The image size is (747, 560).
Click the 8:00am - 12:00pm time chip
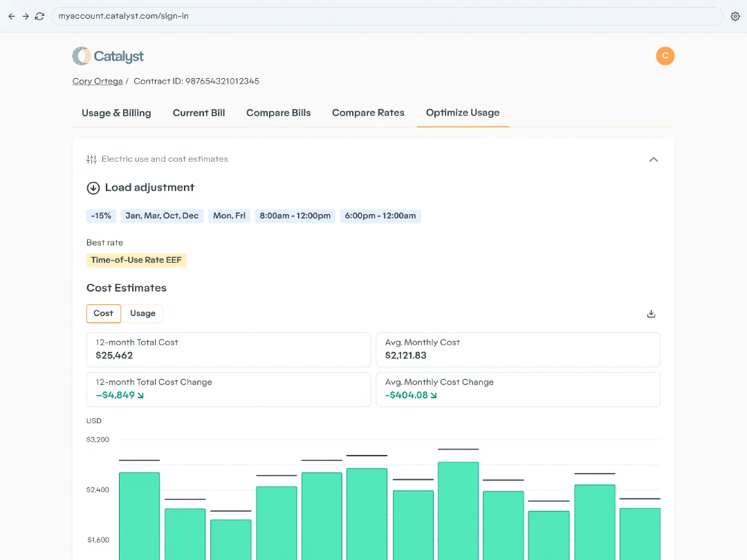[x=295, y=216]
